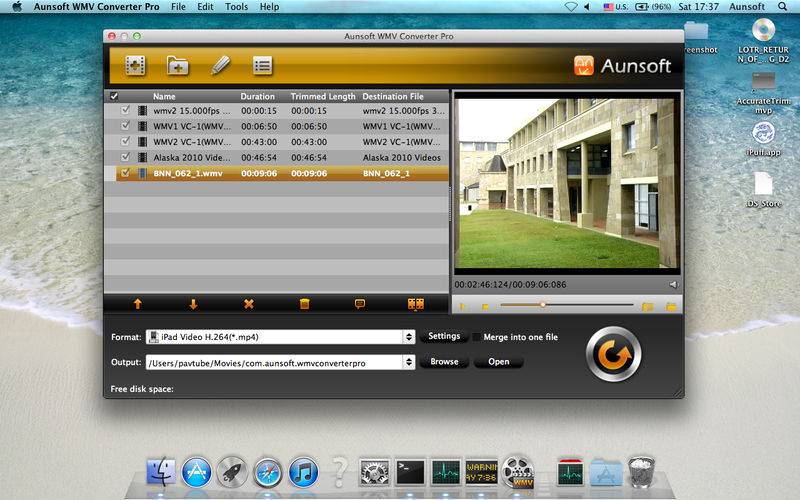
Task: Mute preview with speaker icon
Action: [673, 285]
